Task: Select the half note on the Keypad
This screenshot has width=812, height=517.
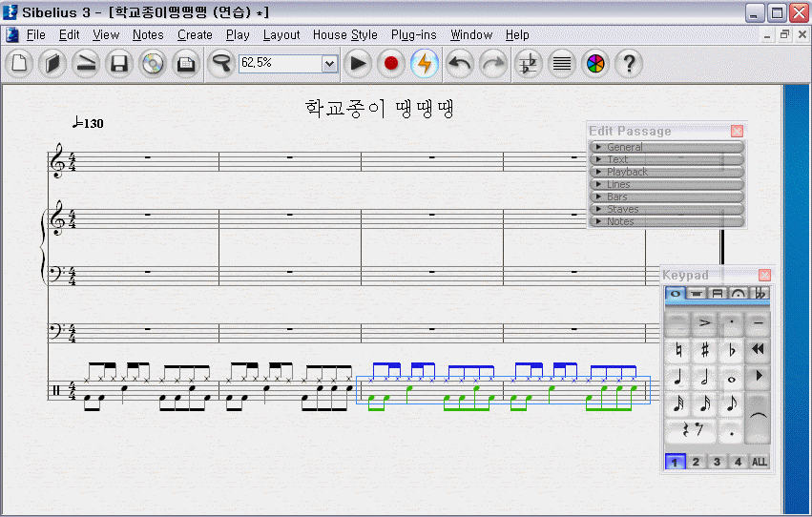Action: click(704, 378)
